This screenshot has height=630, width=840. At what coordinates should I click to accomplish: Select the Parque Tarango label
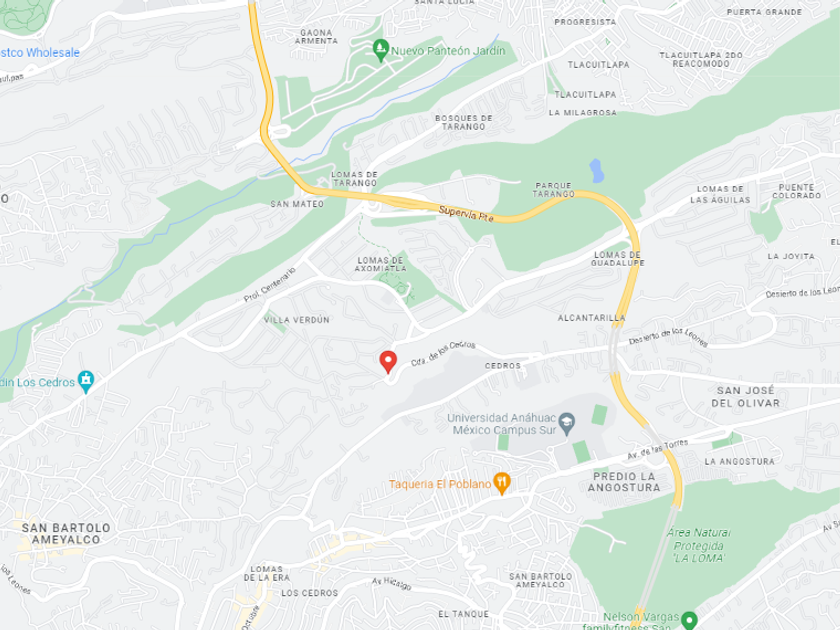[x=554, y=190]
